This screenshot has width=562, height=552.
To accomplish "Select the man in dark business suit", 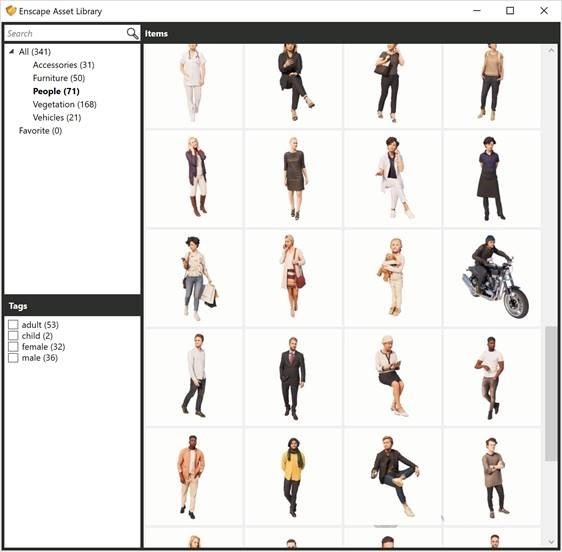I will (x=293, y=377).
